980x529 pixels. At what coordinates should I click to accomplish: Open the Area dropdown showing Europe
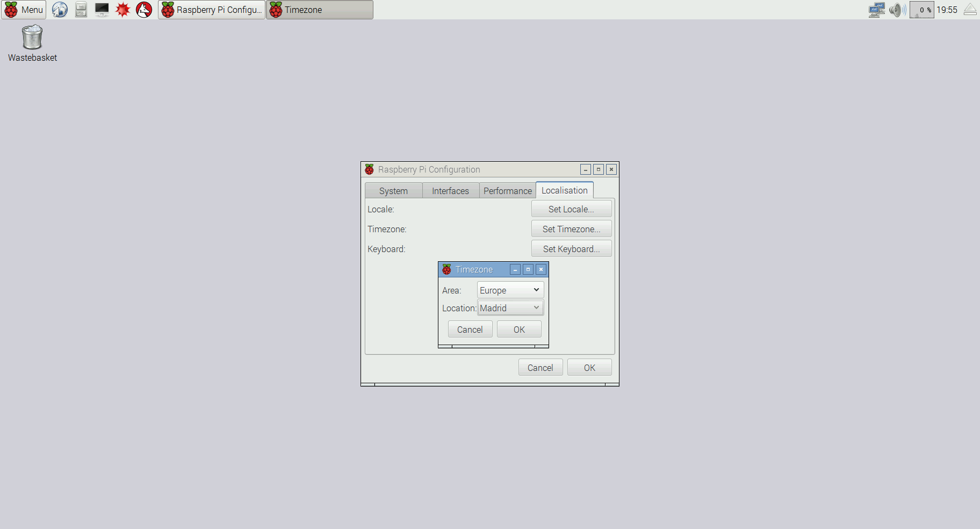coord(510,290)
